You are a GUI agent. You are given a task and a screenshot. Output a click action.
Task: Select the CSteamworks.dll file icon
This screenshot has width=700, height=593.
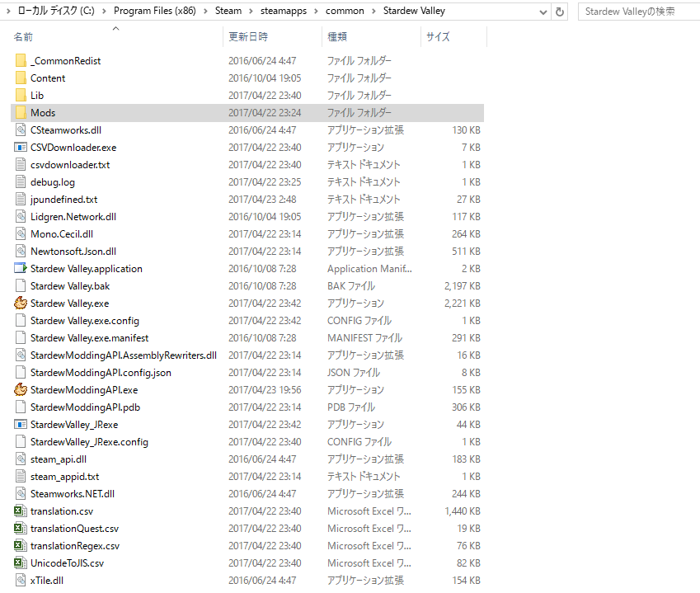click(x=21, y=130)
